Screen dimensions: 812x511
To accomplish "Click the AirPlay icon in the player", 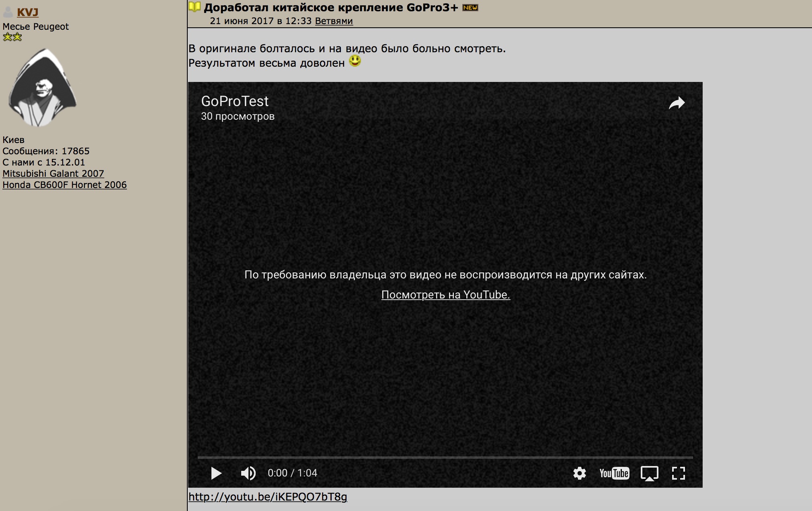I will click(649, 473).
